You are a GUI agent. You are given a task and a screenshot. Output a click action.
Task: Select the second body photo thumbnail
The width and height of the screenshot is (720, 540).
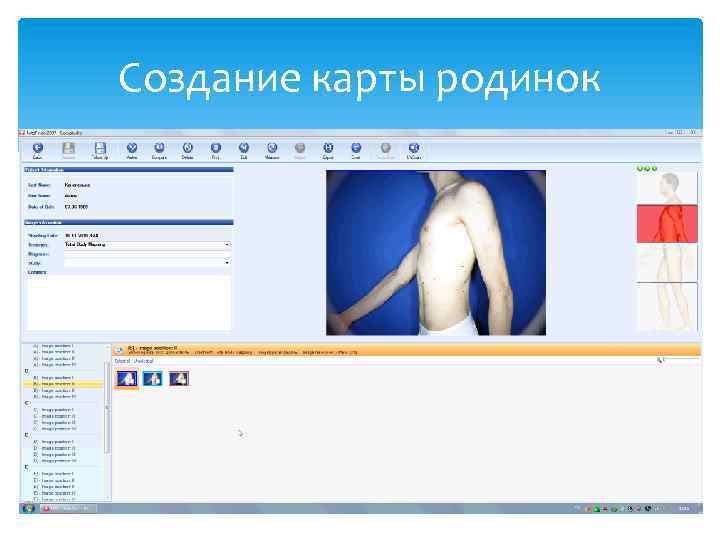tap(152, 379)
